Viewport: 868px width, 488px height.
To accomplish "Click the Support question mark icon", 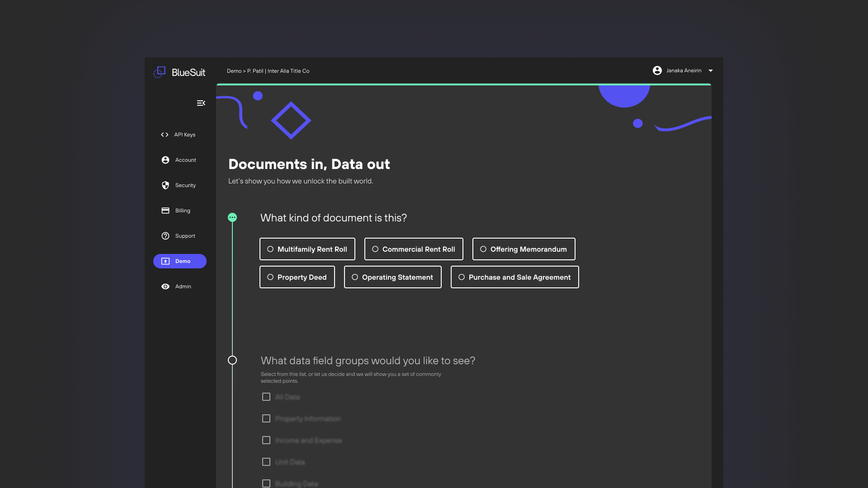I will point(165,236).
